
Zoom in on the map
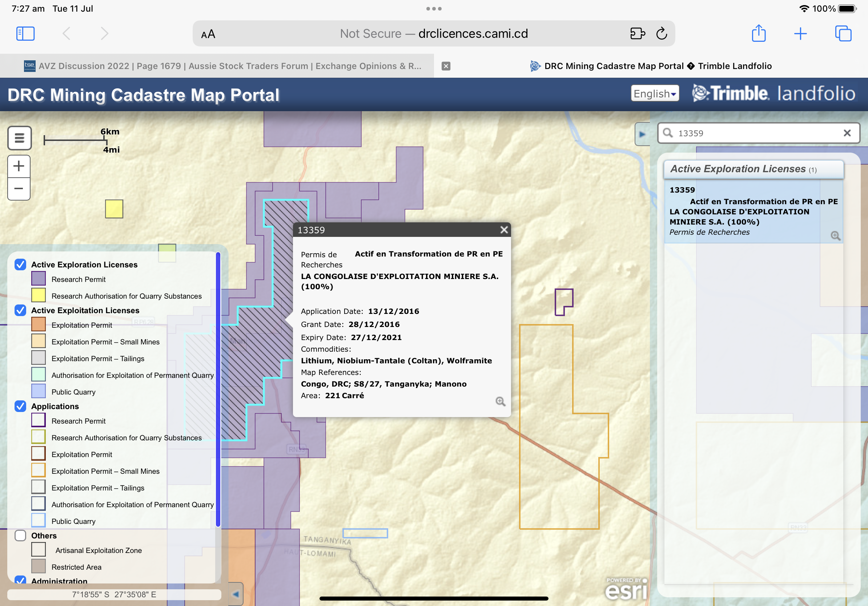pyautogui.click(x=19, y=166)
